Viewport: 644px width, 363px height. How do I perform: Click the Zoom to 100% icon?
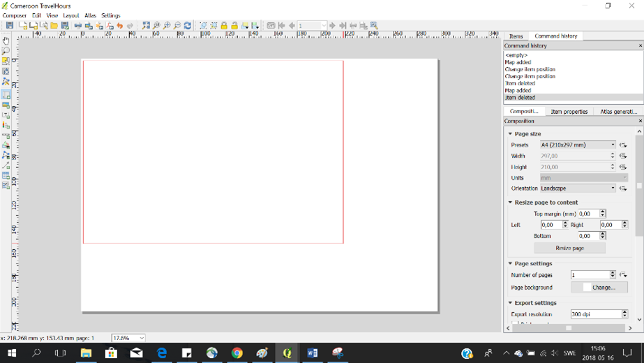click(x=156, y=26)
